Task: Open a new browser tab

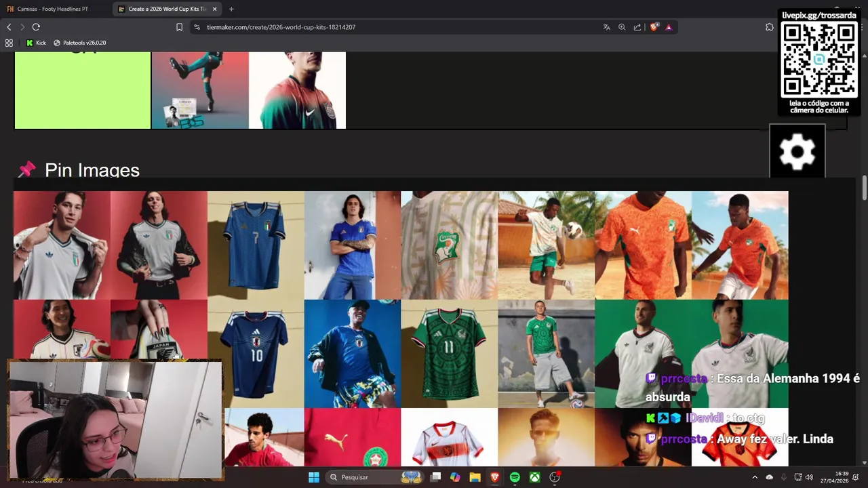Action: coord(231,9)
